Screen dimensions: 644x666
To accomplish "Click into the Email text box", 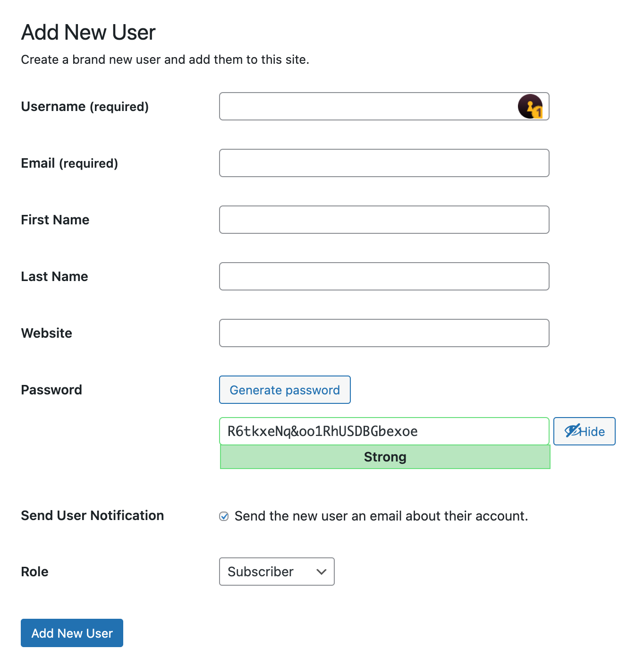I will (384, 163).
